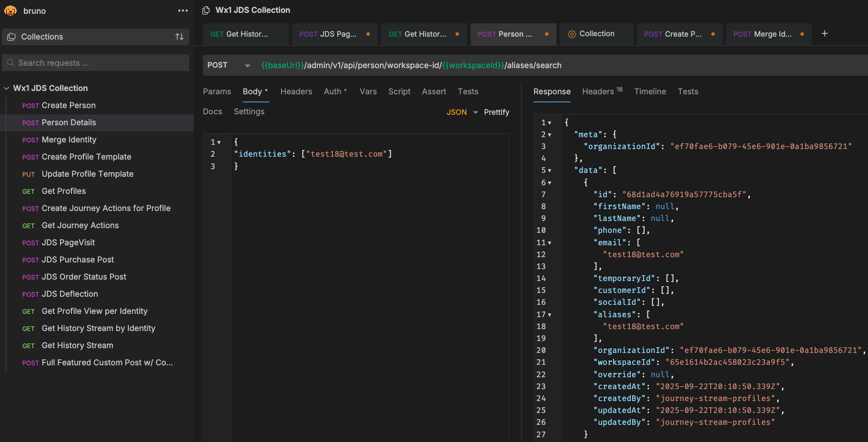The height and width of the screenshot is (442, 868).
Task: Switch to the Collection settings tab
Action: pyautogui.click(x=596, y=34)
